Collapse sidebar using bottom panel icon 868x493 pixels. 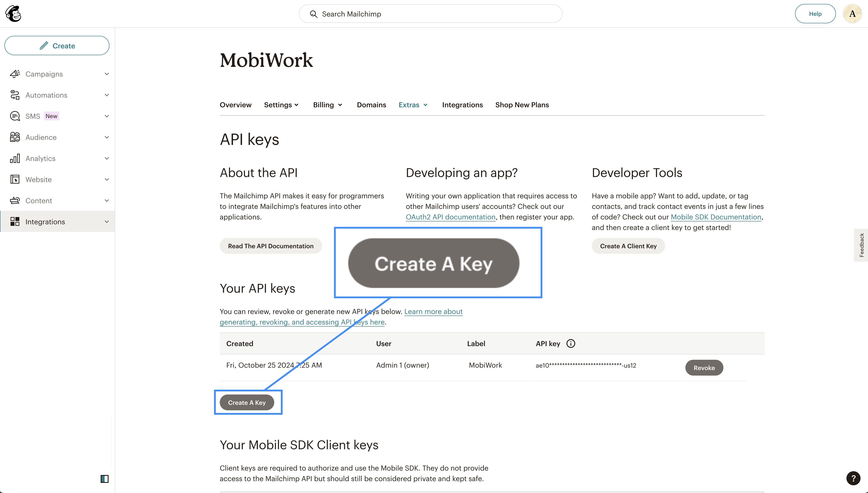pos(105,479)
